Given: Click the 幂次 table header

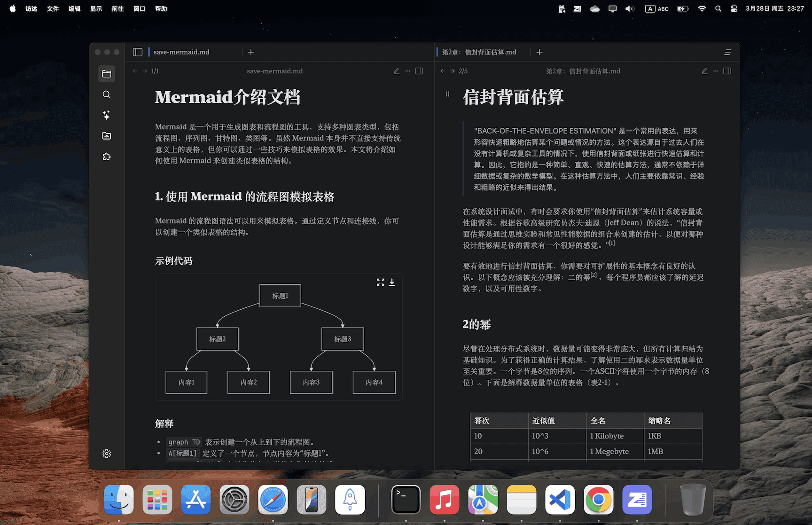Looking at the screenshot, I should tap(499, 421).
